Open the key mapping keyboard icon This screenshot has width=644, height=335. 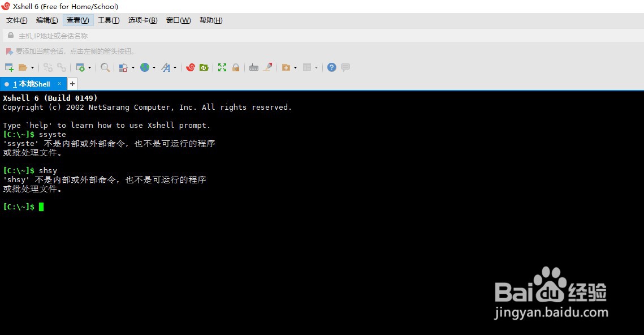coord(254,67)
